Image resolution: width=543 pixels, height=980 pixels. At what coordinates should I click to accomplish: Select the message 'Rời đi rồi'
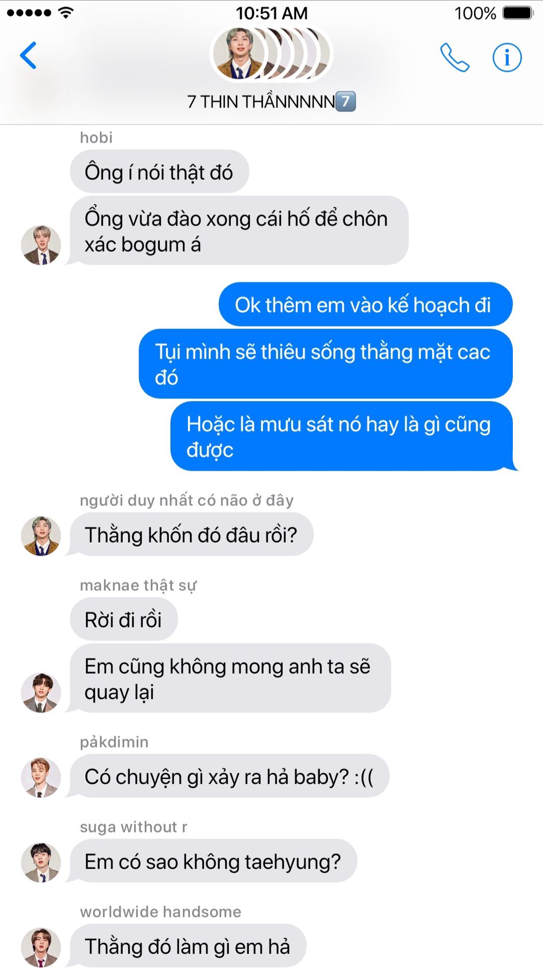point(124,619)
